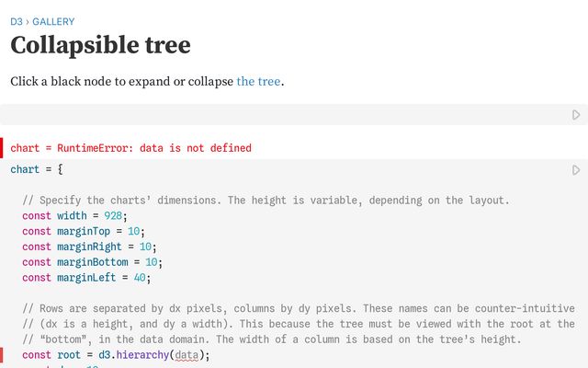Click the 'const marginRight = 10;' line
The height and width of the screenshot is (368, 588).
click(x=89, y=247)
